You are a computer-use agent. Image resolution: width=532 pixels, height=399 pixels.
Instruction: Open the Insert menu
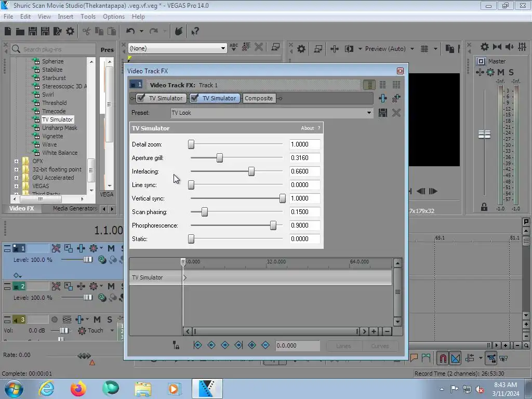coord(65,17)
